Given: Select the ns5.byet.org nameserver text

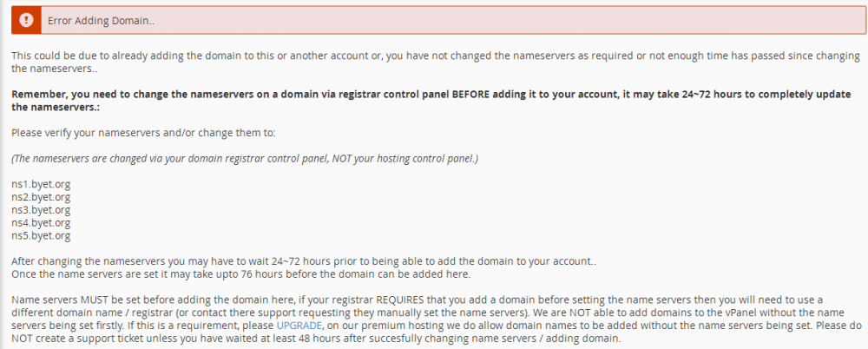Looking at the screenshot, I should point(41,236).
